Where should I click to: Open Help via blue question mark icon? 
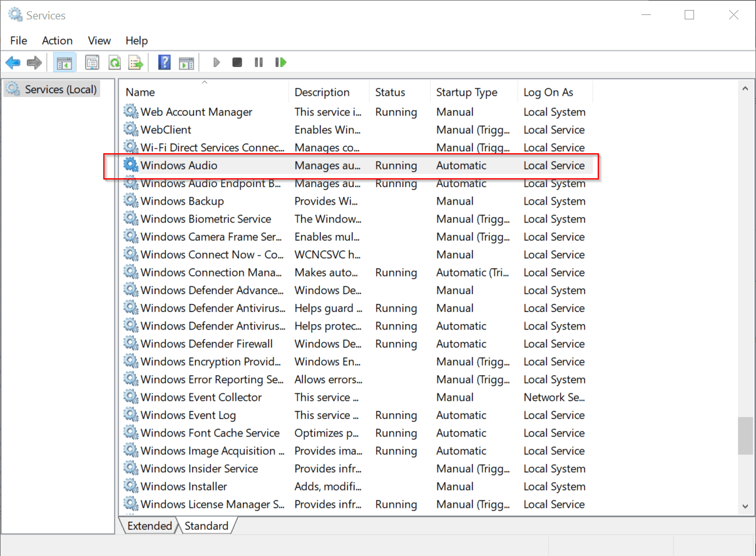point(164,63)
